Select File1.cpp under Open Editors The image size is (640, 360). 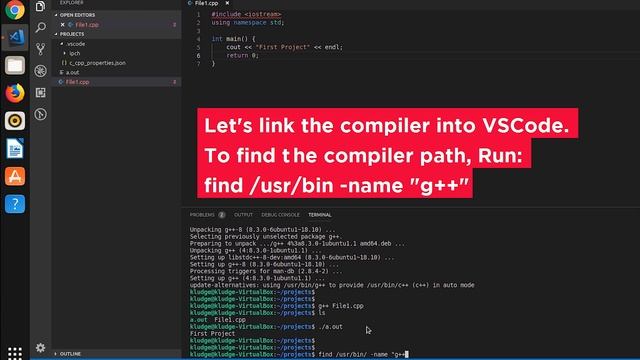click(x=87, y=25)
